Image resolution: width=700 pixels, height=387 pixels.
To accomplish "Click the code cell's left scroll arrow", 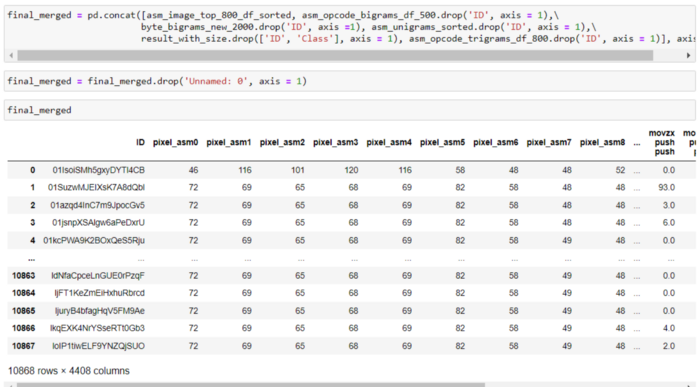I will tap(11, 55).
